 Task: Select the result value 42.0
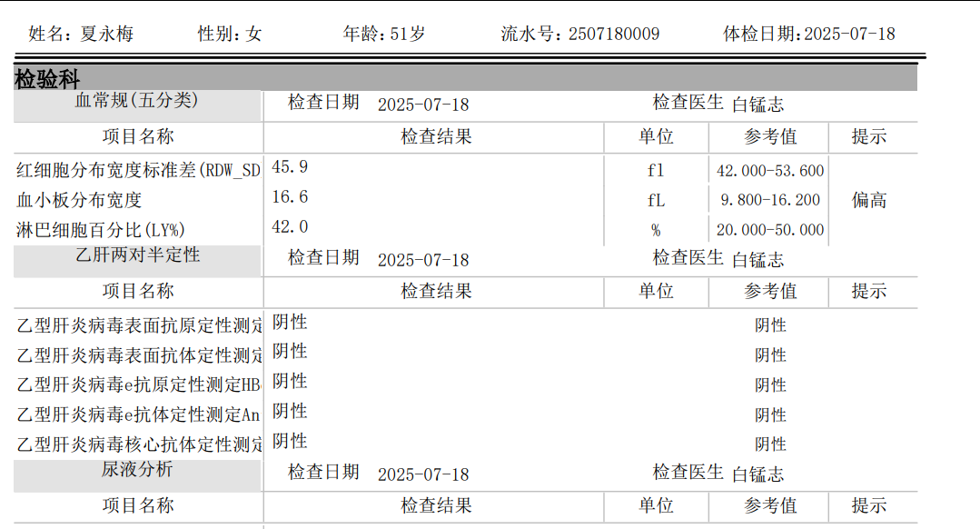coord(290,227)
